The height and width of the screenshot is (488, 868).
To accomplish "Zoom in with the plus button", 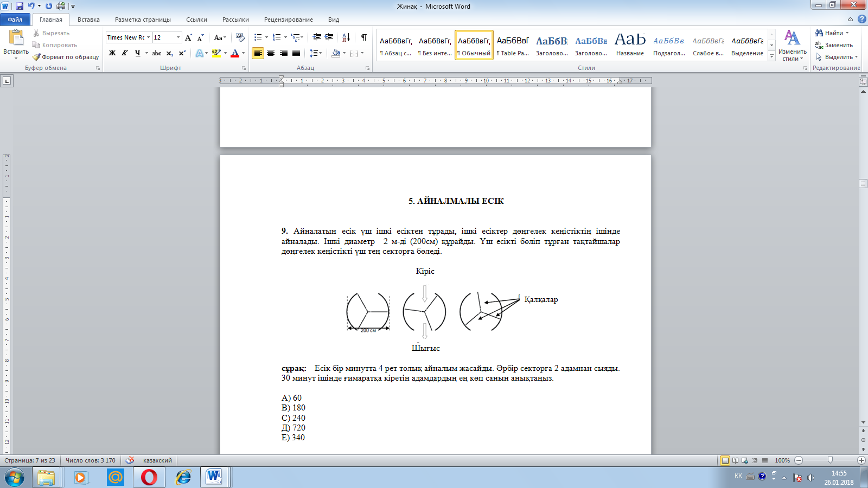I will coord(861,460).
